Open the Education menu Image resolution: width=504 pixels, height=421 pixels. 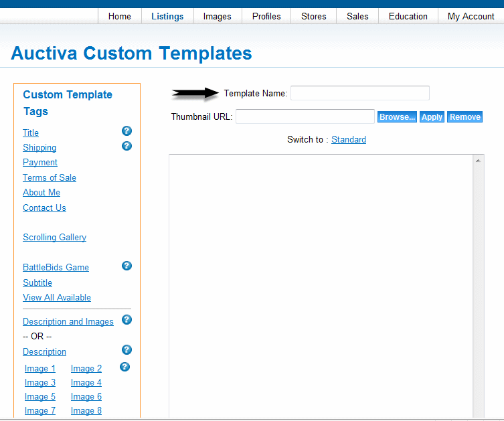pos(408,16)
